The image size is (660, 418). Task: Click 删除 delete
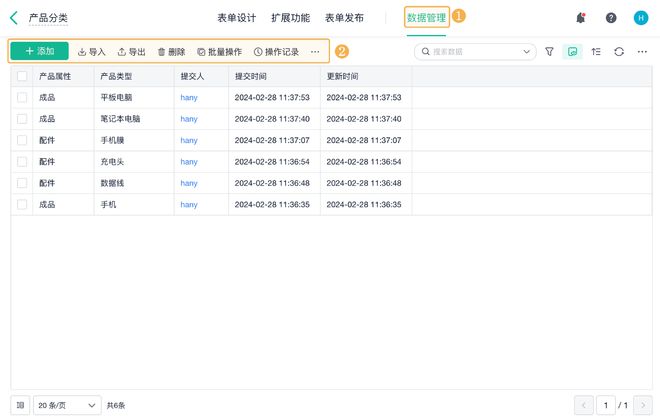point(171,52)
